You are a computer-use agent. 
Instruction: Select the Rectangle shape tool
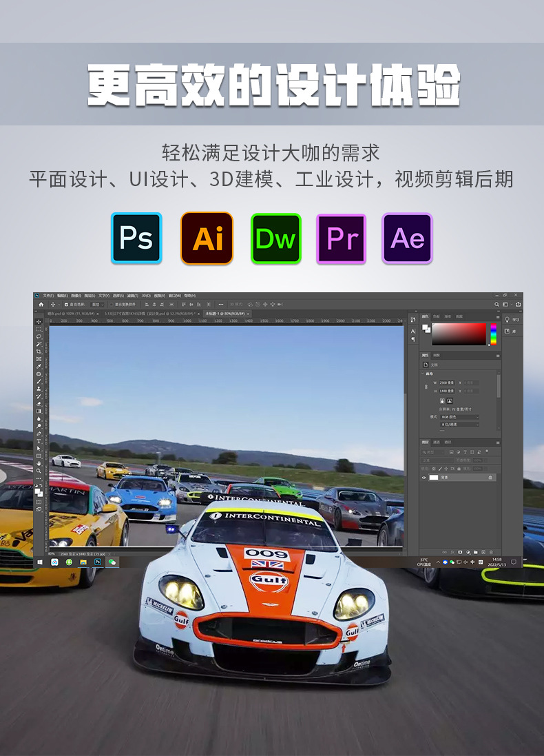coord(39,456)
